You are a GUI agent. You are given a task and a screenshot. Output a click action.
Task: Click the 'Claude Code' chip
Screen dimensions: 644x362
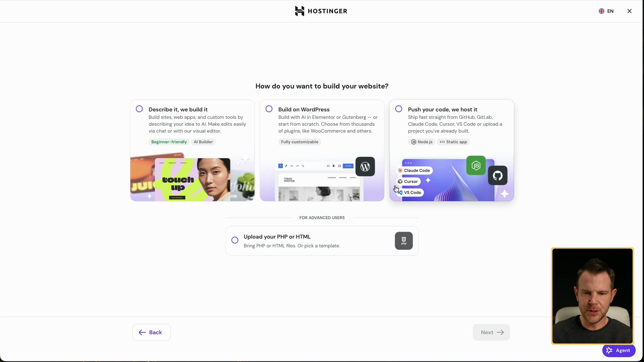[x=414, y=171]
